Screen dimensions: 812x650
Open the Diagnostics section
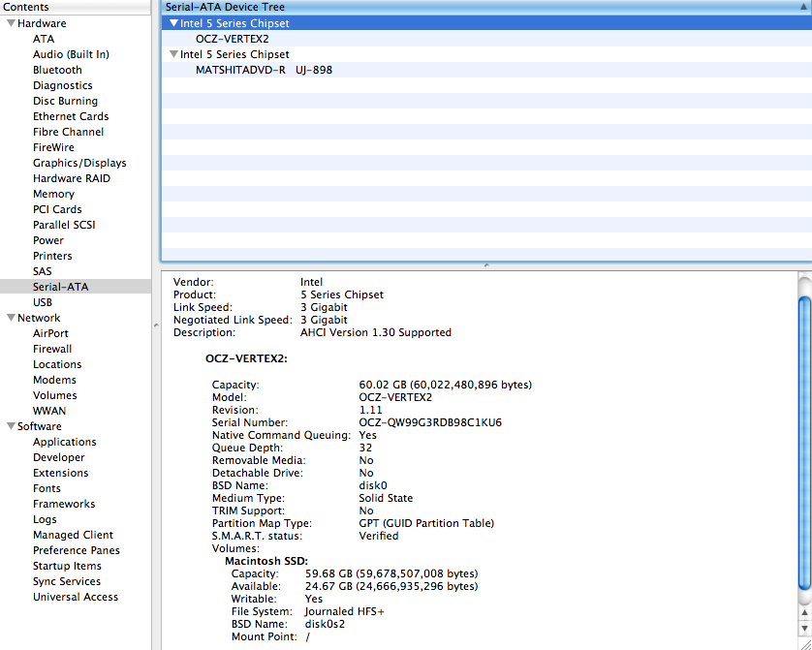point(63,85)
